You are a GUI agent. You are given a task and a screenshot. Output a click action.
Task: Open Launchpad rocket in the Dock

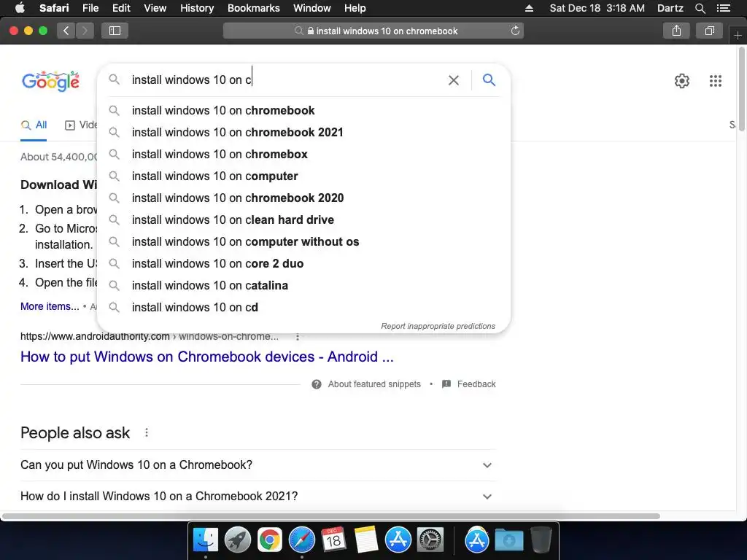coord(237,540)
